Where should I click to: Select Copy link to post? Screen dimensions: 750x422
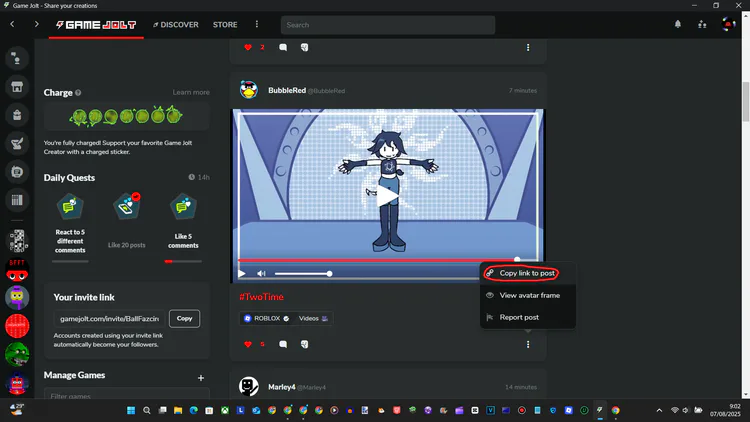[x=528, y=273]
